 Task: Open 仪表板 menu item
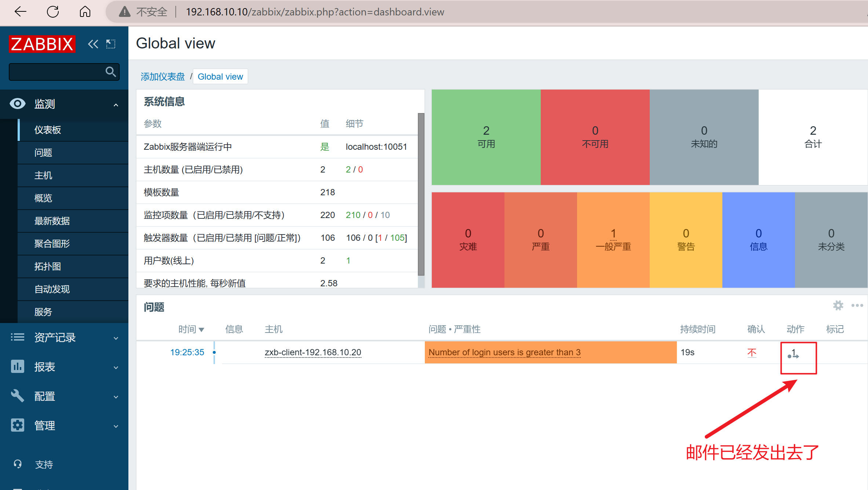tap(73, 130)
